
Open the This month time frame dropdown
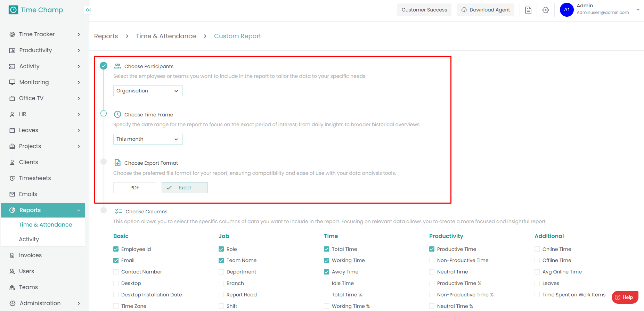tap(148, 139)
